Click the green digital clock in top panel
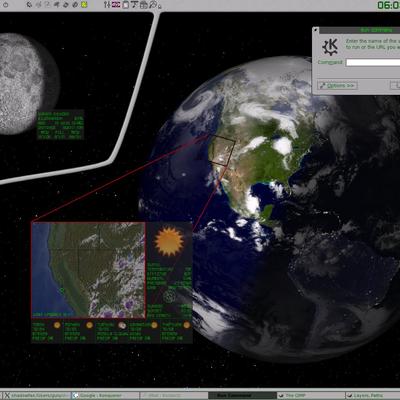The height and width of the screenshot is (400, 400). pyautogui.click(x=388, y=5)
